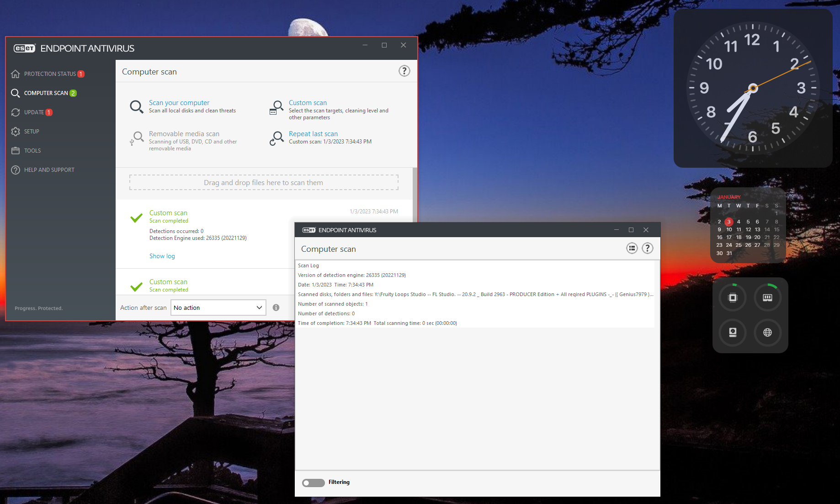This screenshot has width=840, height=504.
Task: Maximize the scan log window
Action: pyautogui.click(x=631, y=230)
